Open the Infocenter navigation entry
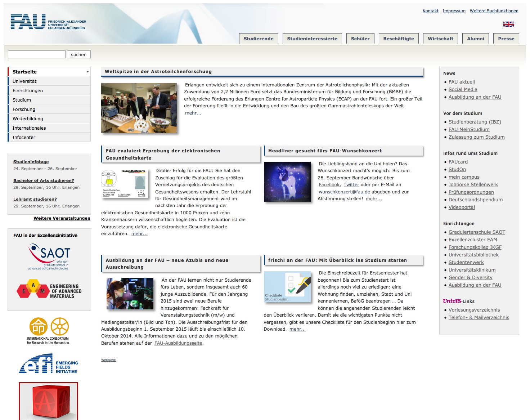The width and height of the screenshot is (530, 420). (x=24, y=137)
